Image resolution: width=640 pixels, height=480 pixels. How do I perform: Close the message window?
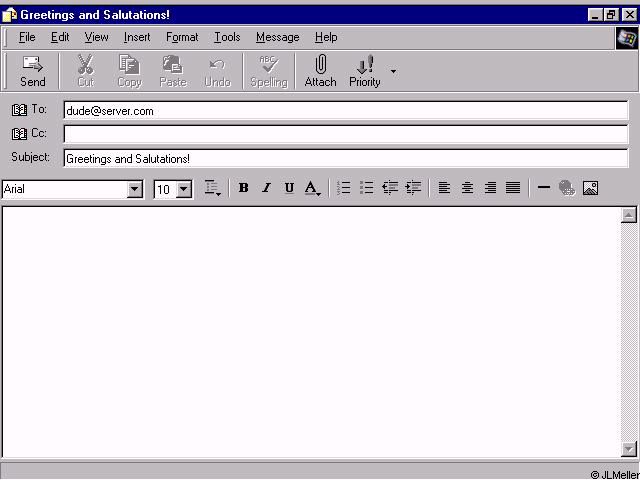pyautogui.click(x=629, y=15)
